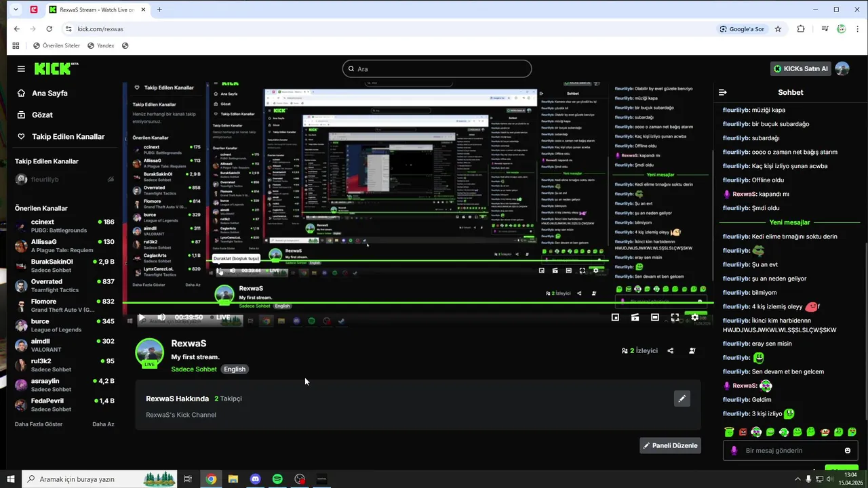The width and height of the screenshot is (868, 488).
Task: Mute the stream volume speaker icon
Action: click(x=161, y=317)
